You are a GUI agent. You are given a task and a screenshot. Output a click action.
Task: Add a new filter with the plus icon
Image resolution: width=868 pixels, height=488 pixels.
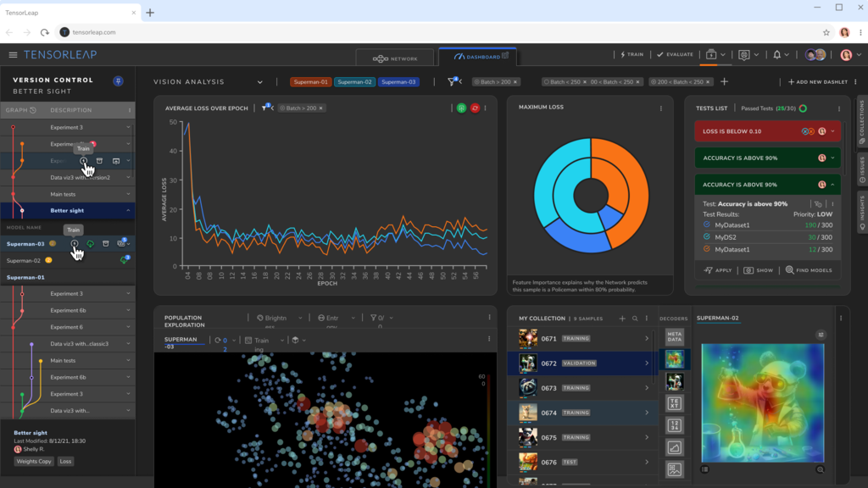coord(724,82)
